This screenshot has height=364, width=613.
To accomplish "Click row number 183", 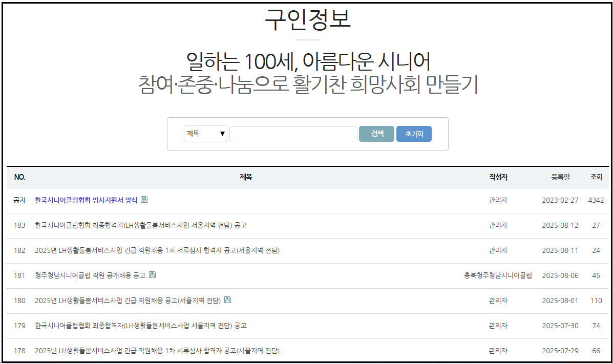I will [x=19, y=225].
